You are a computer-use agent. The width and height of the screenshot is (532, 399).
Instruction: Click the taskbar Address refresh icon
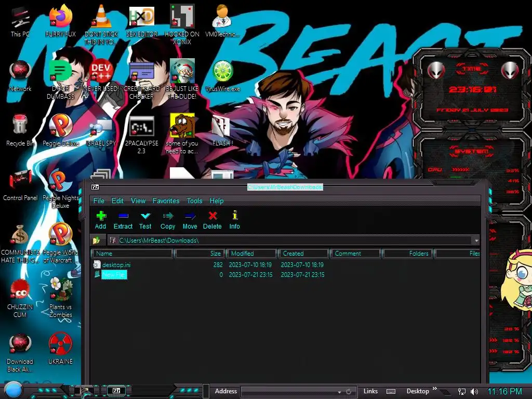349,392
